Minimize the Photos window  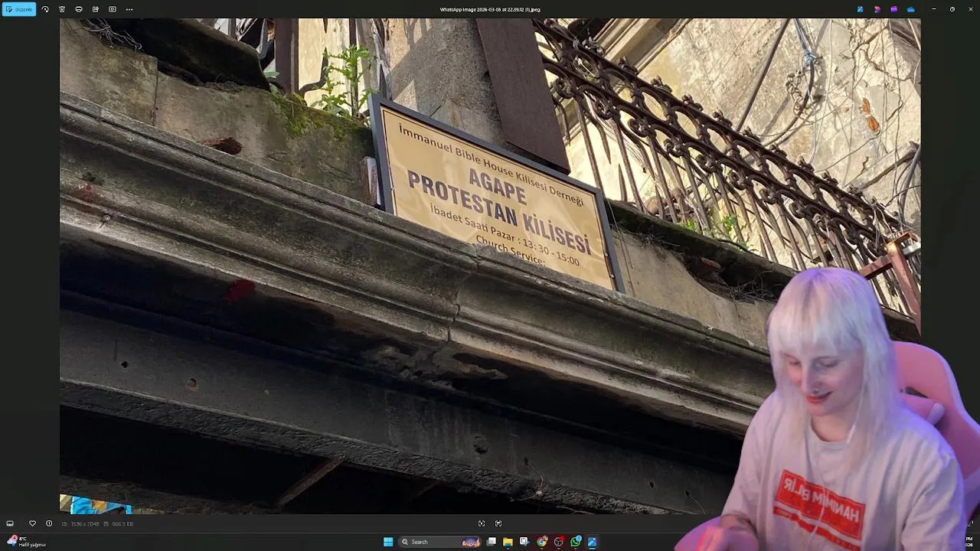pos(934,9)
